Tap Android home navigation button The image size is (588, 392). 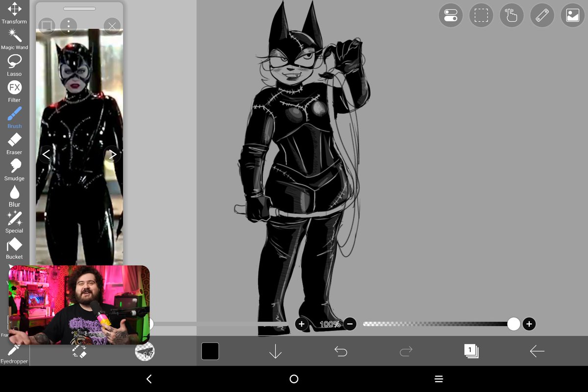pos(294,379)
